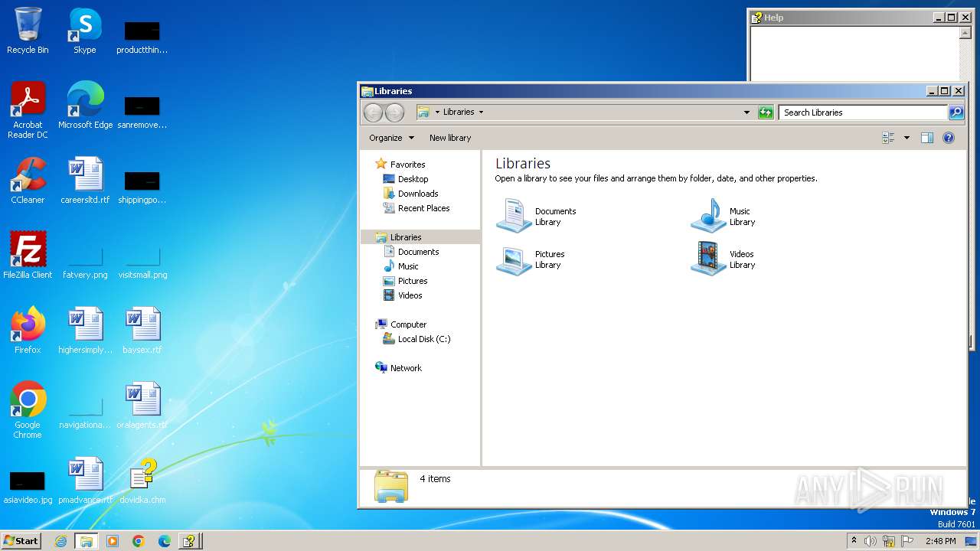Open the FileZilla Client shortcut

tap(28, 256)
